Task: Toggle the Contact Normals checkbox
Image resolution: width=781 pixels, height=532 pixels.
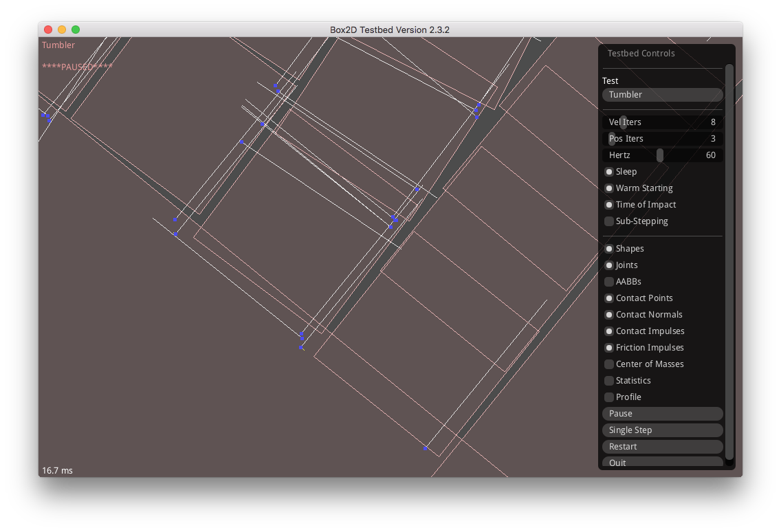Action: click(x=609, y=314)
